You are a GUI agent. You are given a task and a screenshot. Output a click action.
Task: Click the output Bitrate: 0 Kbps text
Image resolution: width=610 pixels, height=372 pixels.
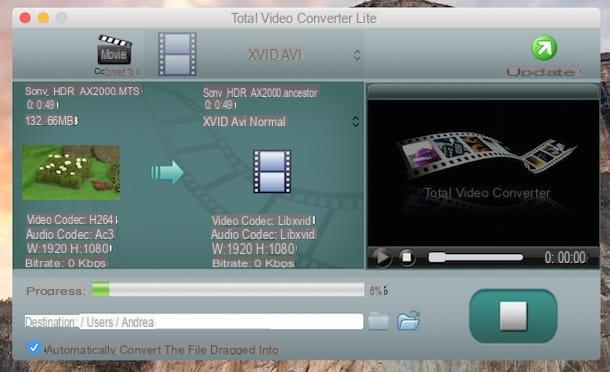(x=253, y=263)
